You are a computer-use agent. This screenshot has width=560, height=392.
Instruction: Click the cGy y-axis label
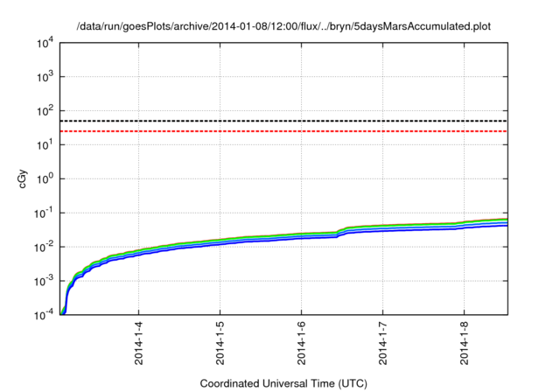tap(22, 178)
